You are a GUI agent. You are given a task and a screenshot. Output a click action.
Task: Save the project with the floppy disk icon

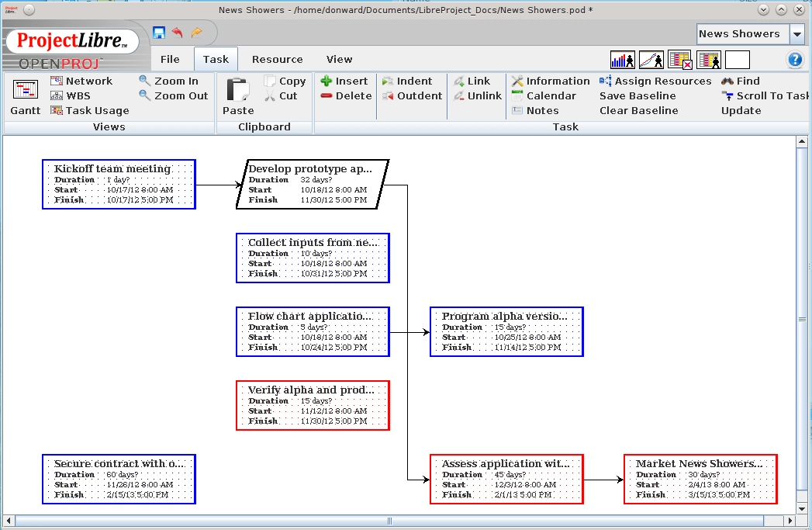(159, 33)
